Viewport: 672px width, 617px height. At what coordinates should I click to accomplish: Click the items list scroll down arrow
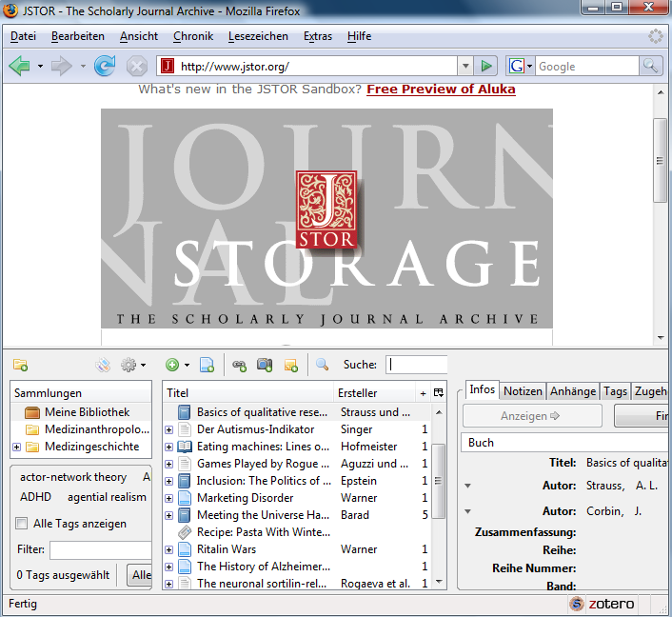click(439, 582)
